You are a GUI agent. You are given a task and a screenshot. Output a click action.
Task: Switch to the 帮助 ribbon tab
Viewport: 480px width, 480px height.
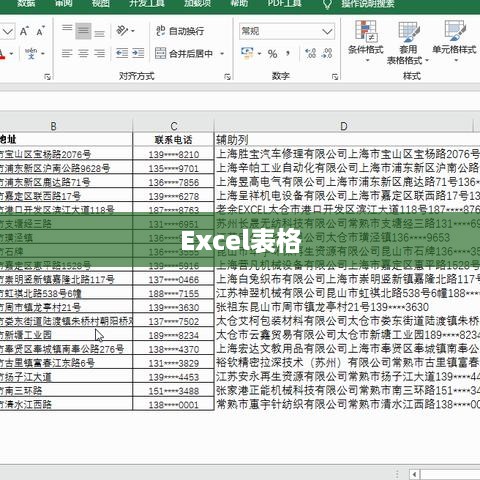pos(239,3)
